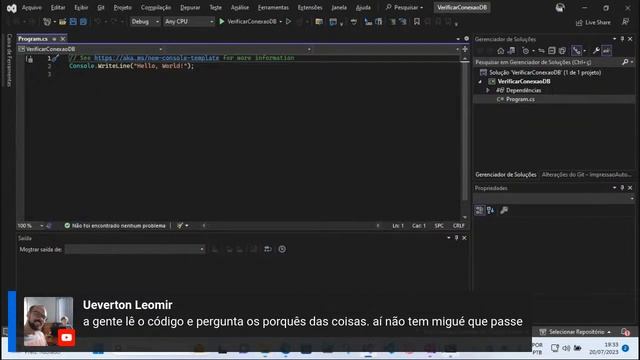Click account avatar icon at top right
This screenshot has width=640, height=360.
click(560, 7)
